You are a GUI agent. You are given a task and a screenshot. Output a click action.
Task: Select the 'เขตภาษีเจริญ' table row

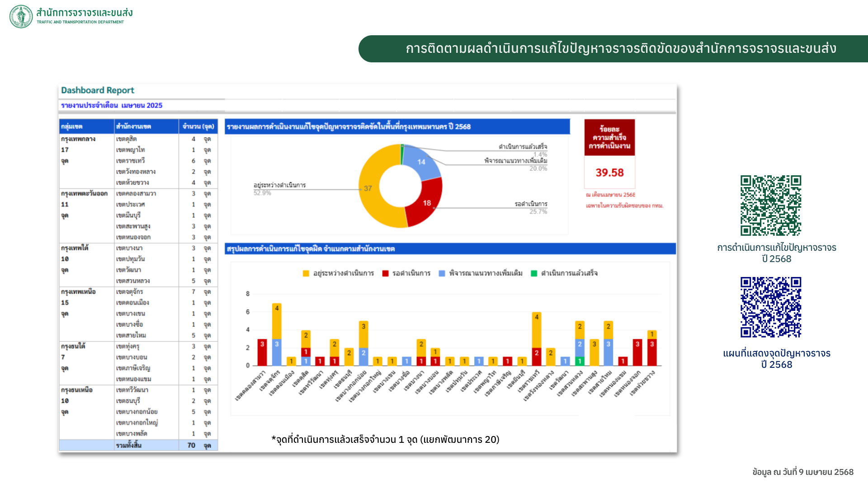tap(166, 368)
